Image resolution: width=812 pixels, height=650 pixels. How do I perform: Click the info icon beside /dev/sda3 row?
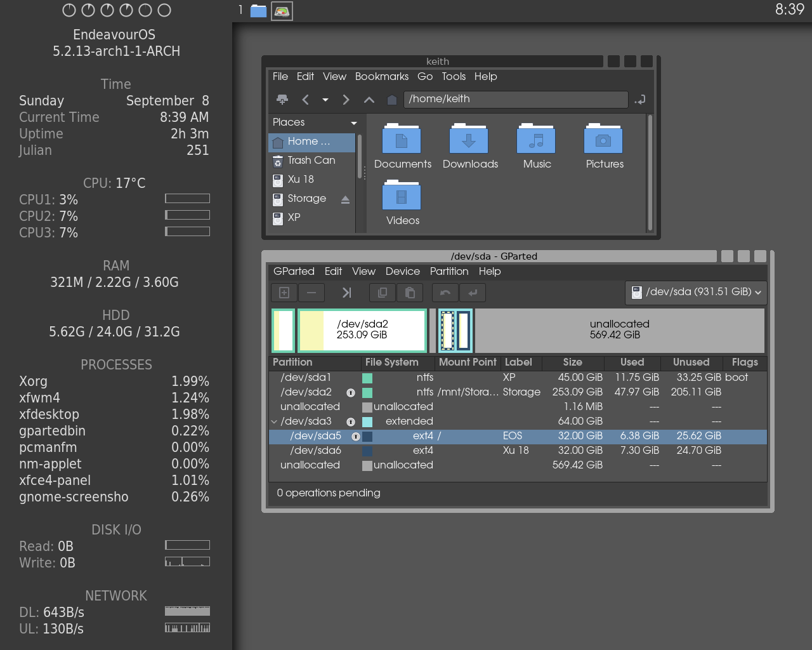tap(350, 421)
